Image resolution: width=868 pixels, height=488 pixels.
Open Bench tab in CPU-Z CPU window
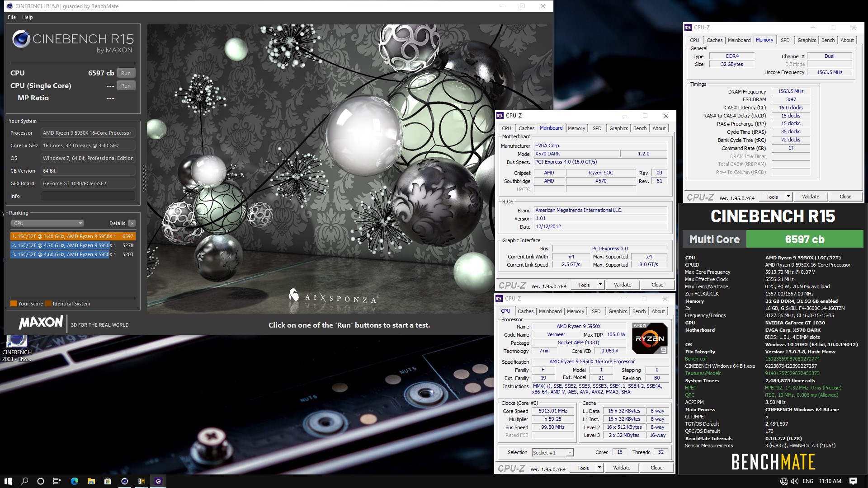(x=639, y=311)
